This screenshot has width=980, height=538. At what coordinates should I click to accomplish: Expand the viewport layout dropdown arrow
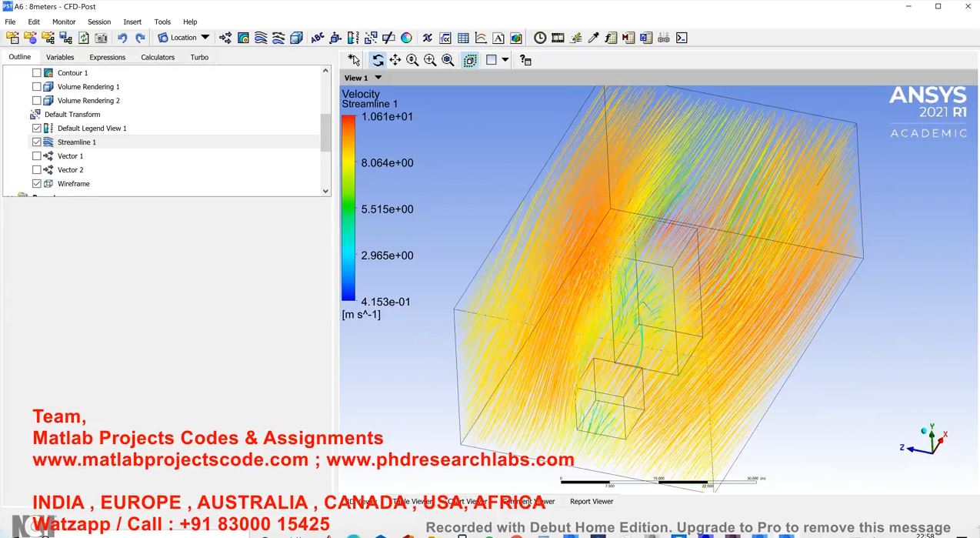click(x=505, y=60)
